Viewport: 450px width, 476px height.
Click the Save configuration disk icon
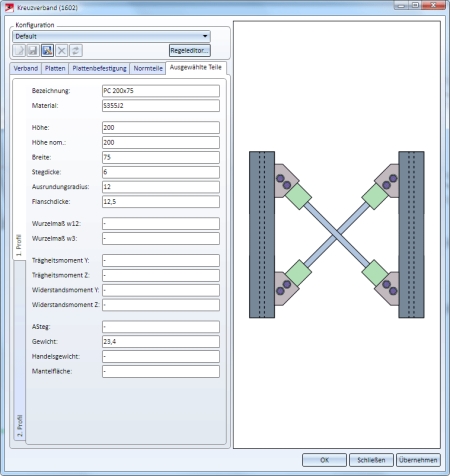[33, 51]
